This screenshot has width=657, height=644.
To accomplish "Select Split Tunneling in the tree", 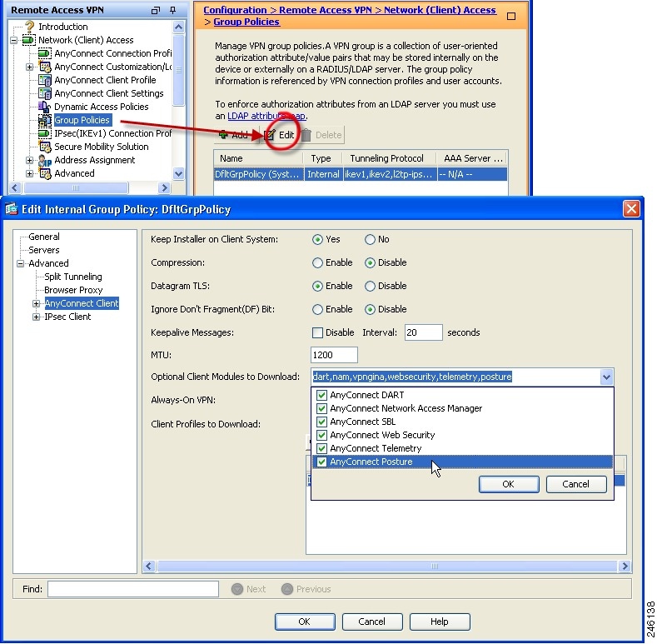I will pos(73,277).
